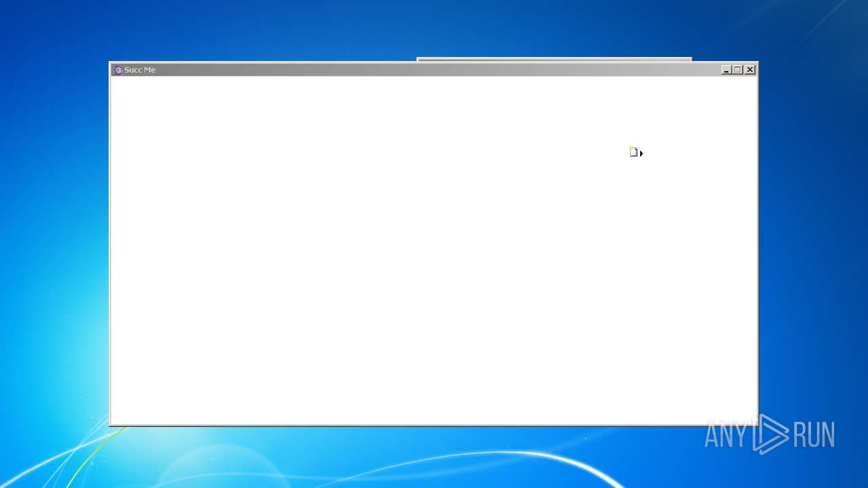The image size is (868, 488).
Task: Click the Succ Me title text
Action: (x=140, y=70)
